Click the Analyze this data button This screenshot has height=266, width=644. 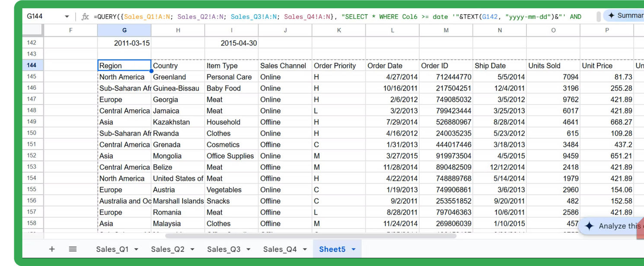[614, 226]
